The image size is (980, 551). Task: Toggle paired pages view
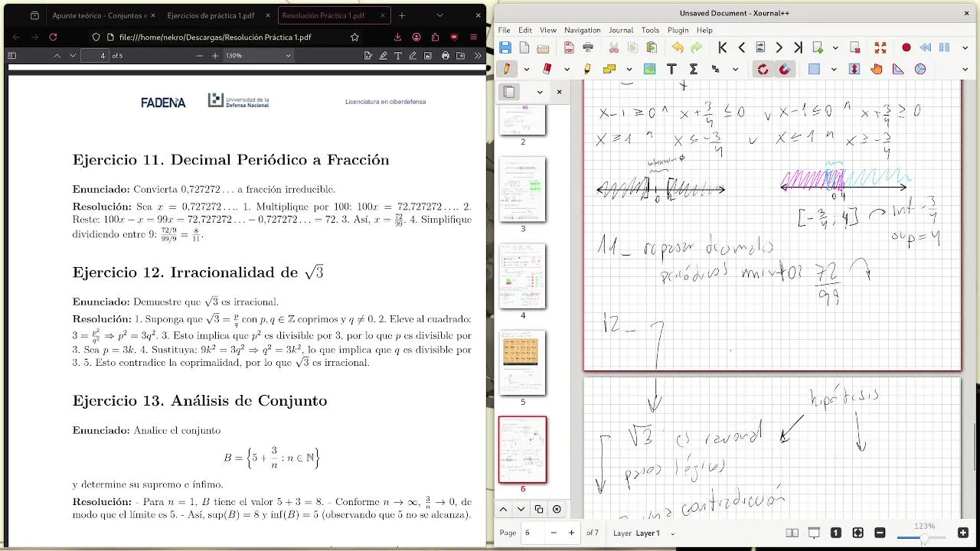click(792, 533)
